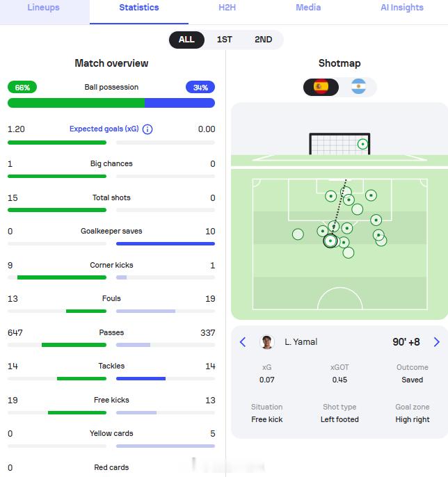Screen dimensions: 448x477
Task: Select the Spain flag in shotmap
Action: pos(321,87)
